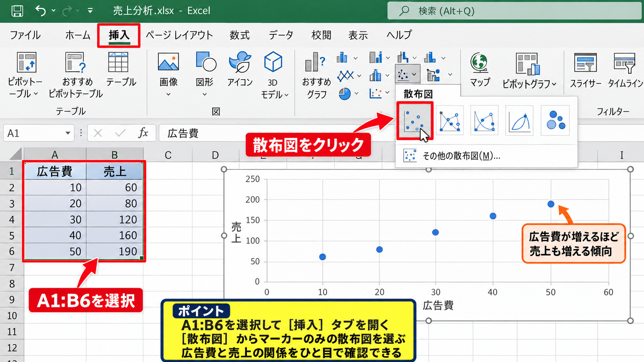The width and height of the screenshot is (644, 362).
Task: Click the fx insert function button
Action: coord(143,133)
